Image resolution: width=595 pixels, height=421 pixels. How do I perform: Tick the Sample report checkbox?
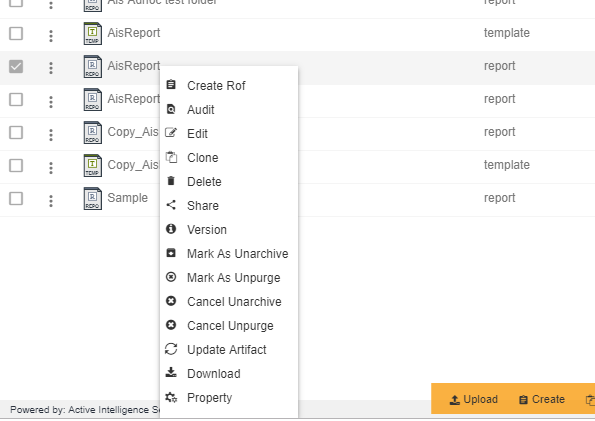click(16, 198)
